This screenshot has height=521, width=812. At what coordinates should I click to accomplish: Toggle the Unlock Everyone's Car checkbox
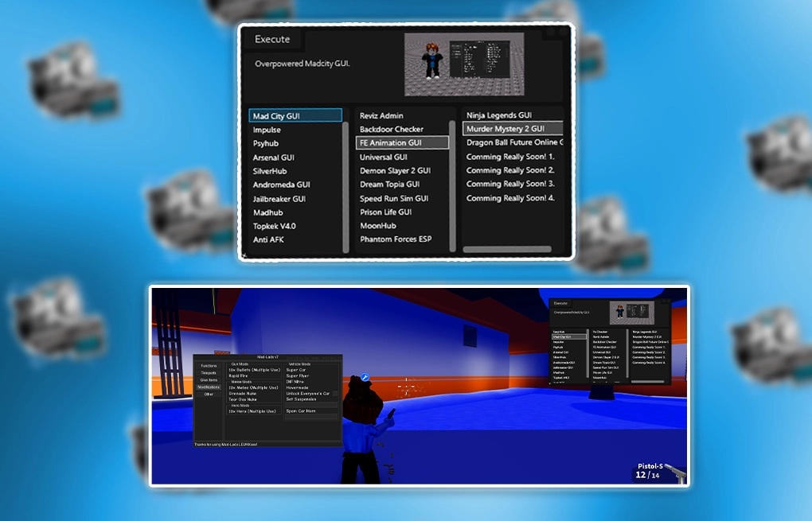pyautogui.click(x=335, y=393)
